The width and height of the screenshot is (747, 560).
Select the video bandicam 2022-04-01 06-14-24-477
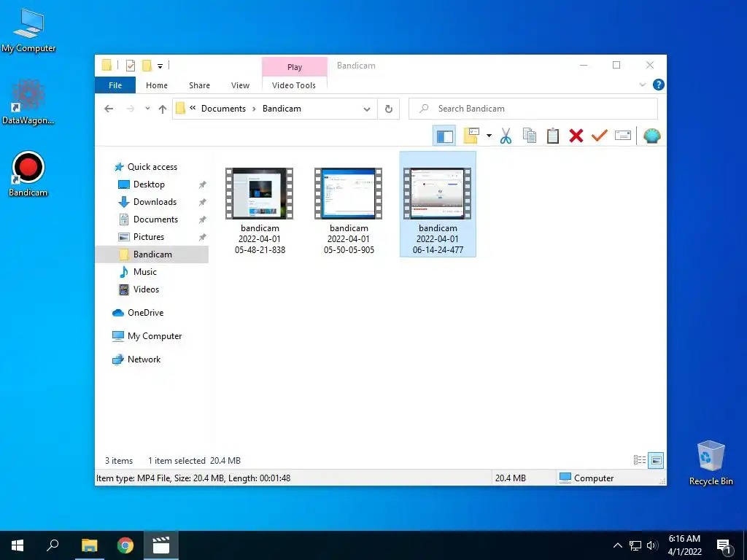438,204
